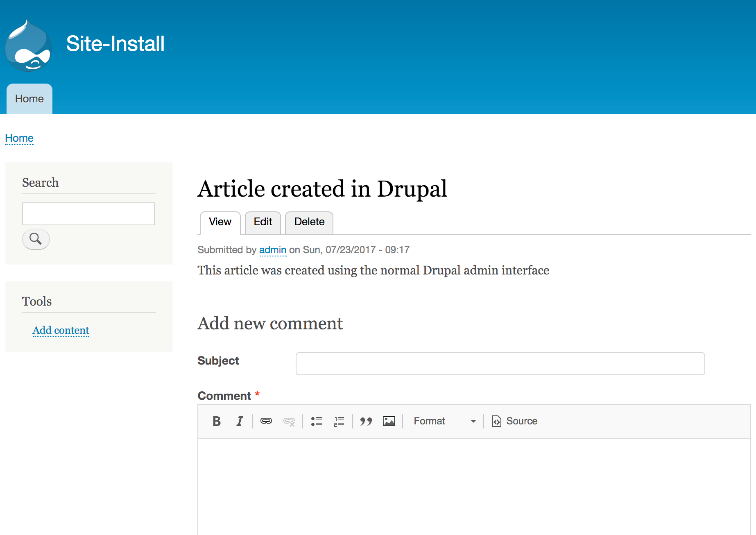Click the unlink icon in toolbar
Screen dimensions: 756x535
(x=289, y=421)
